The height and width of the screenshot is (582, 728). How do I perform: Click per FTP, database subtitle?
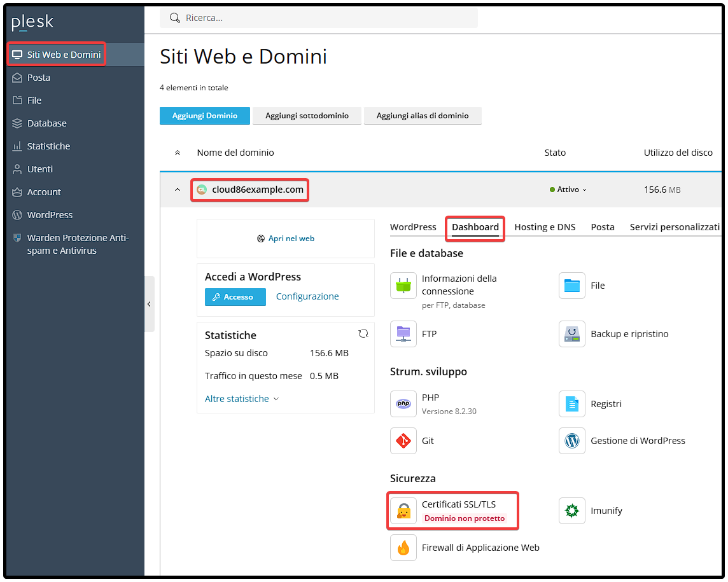click(x=453, y=305)
